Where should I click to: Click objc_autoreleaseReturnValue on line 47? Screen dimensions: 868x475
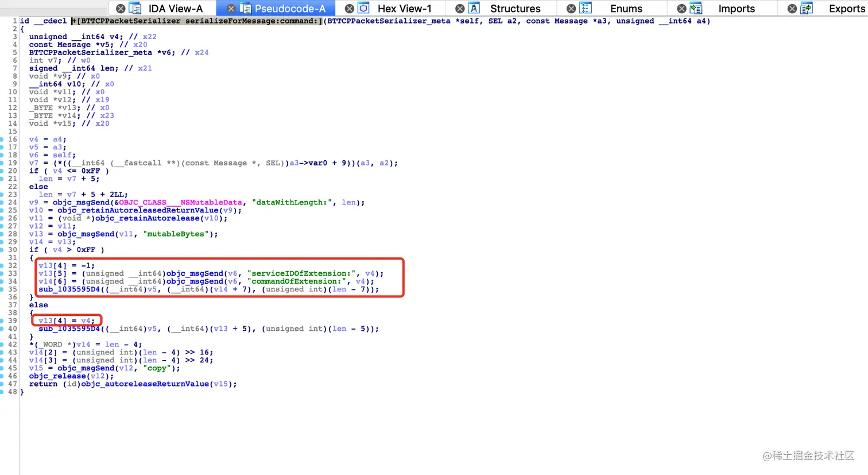pyautogui.click(x=145, y=384)
